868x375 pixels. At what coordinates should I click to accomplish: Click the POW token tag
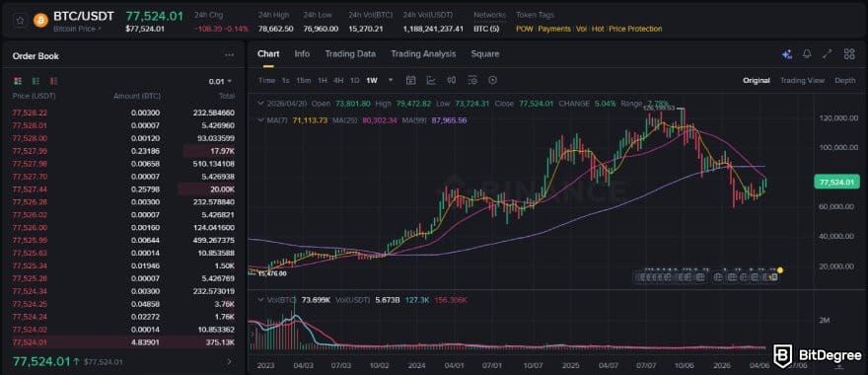524,29
